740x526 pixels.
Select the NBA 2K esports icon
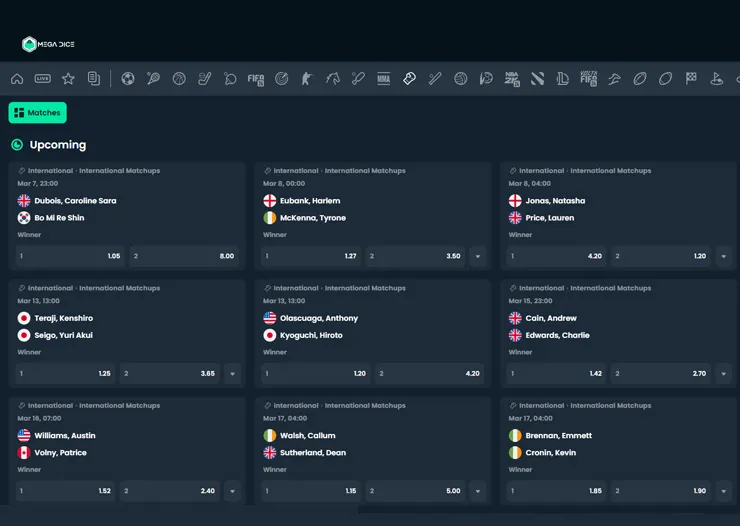click(512, 79)
